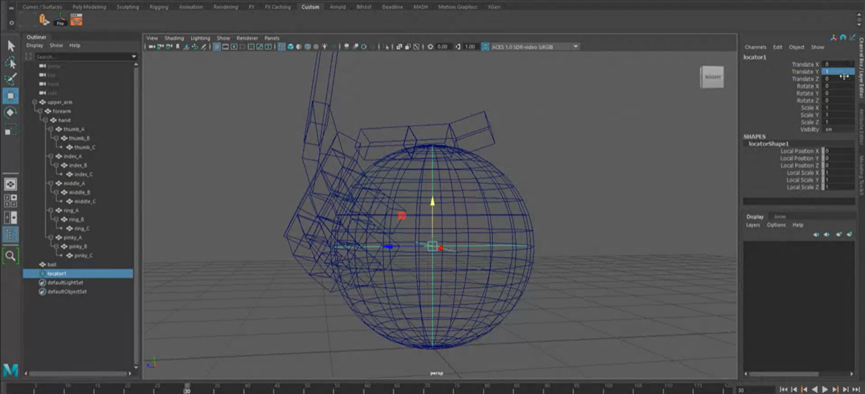Click the Piv axis shelf icon

60,20
